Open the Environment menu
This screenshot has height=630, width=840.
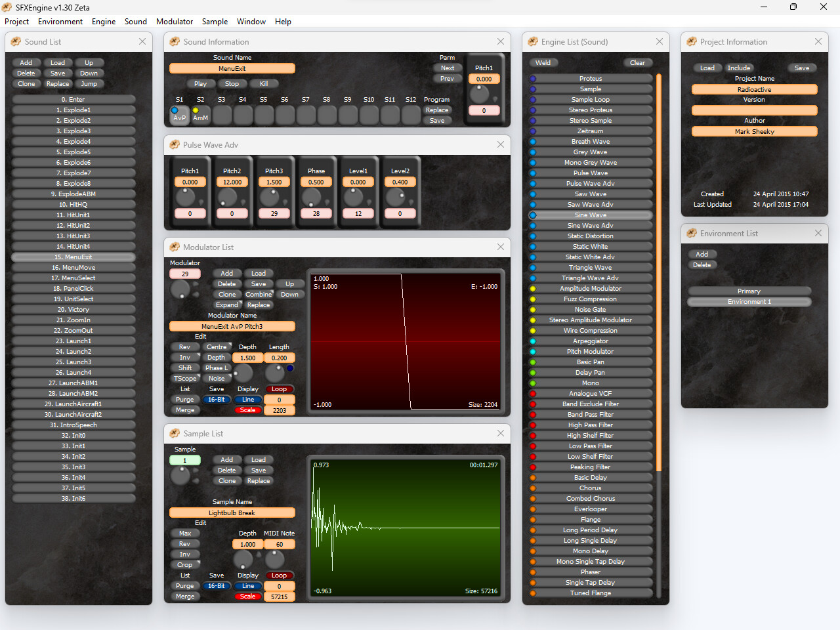[60, 22]
